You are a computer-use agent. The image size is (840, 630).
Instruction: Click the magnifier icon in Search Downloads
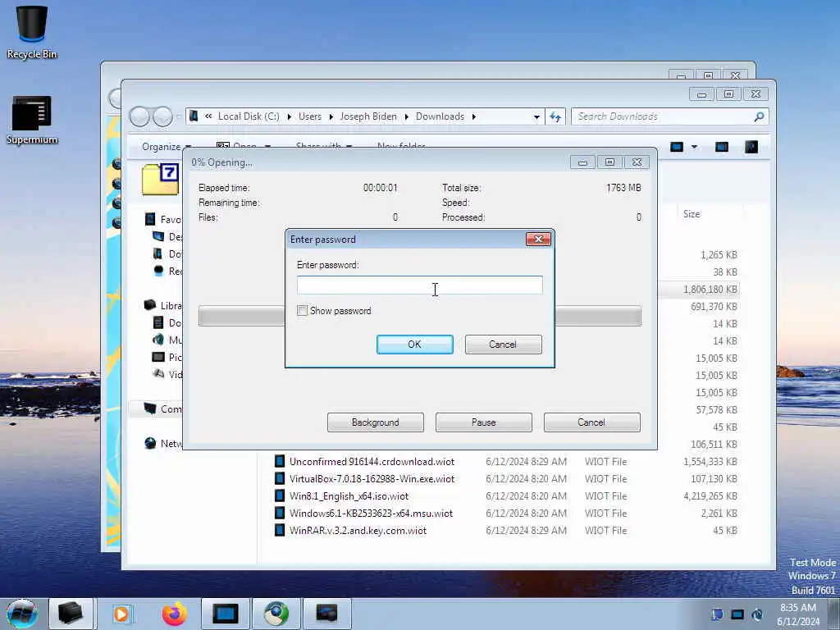tap(759, 116)
